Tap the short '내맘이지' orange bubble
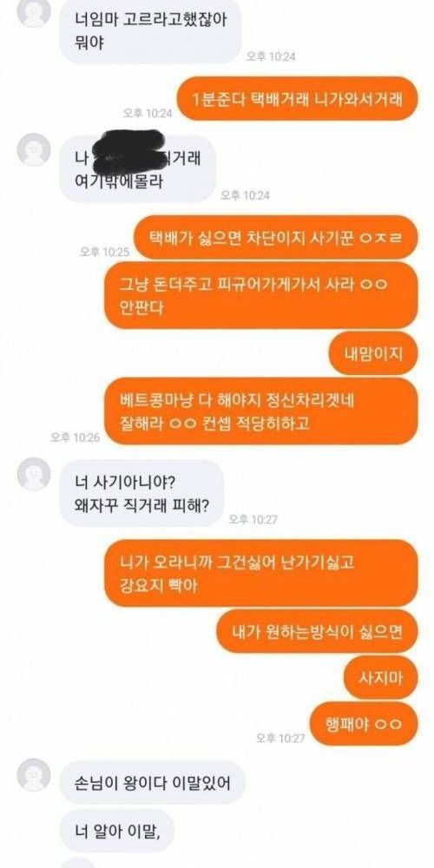 click(x=373, y=352)
